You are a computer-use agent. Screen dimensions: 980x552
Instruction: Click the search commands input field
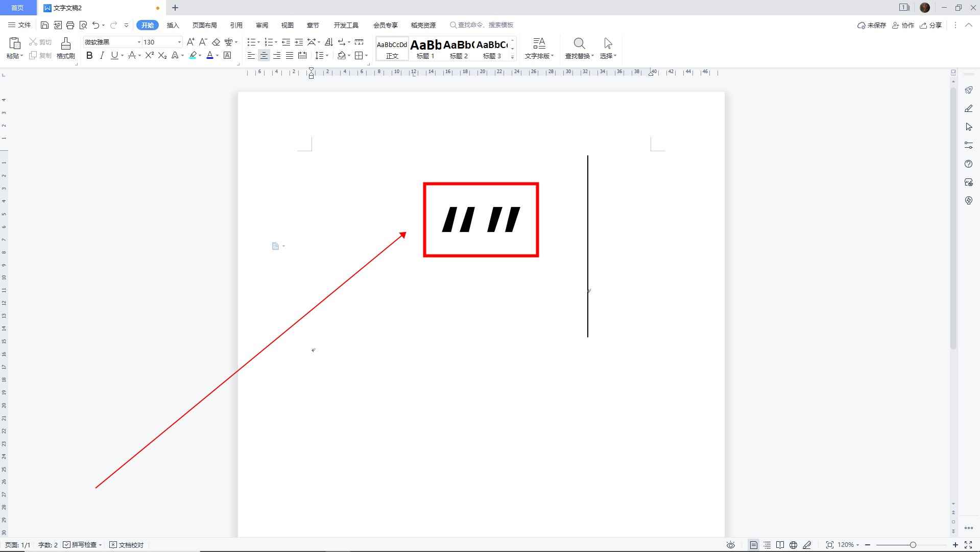click(485, 25)
